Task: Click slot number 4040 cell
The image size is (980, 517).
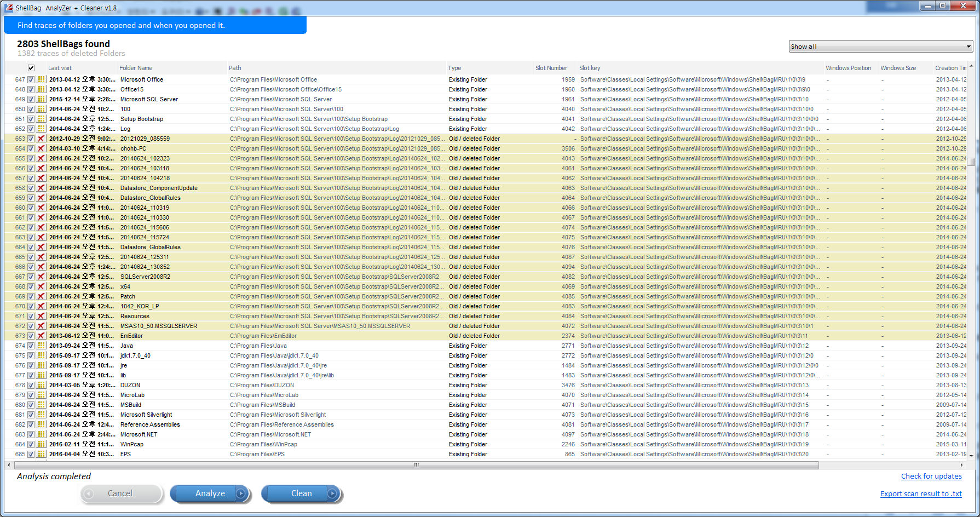Action: click(x=568, y=109)
